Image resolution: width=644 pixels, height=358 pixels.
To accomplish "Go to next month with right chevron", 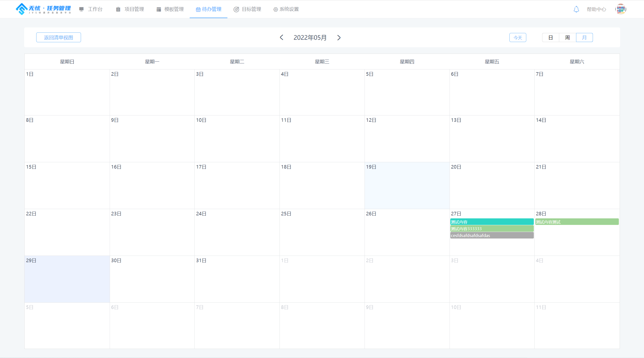I will 339,37.
